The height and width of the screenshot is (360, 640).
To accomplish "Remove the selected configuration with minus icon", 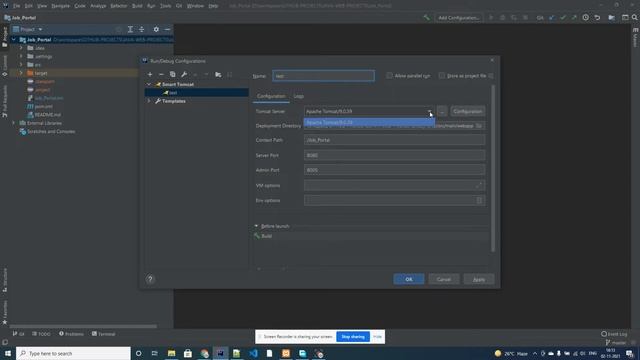I will click(161, 74).
